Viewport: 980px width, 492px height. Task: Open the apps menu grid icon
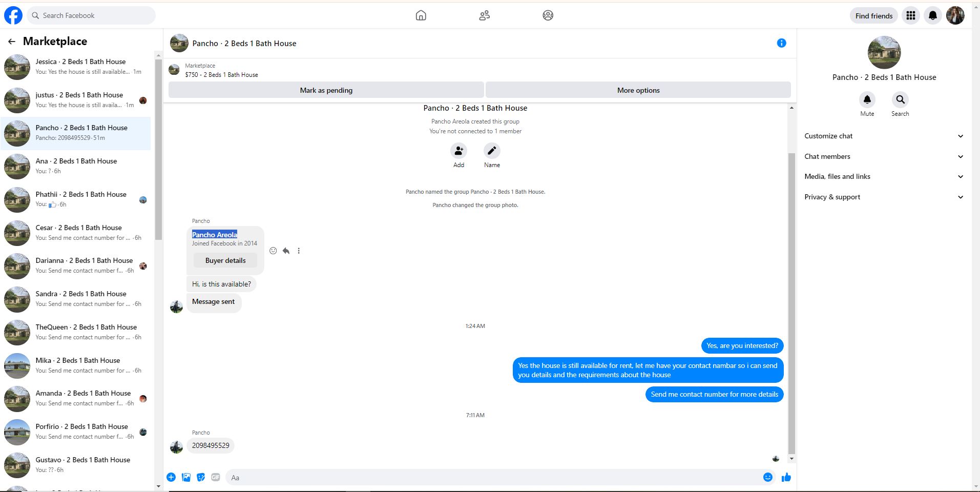click(911, 16)
